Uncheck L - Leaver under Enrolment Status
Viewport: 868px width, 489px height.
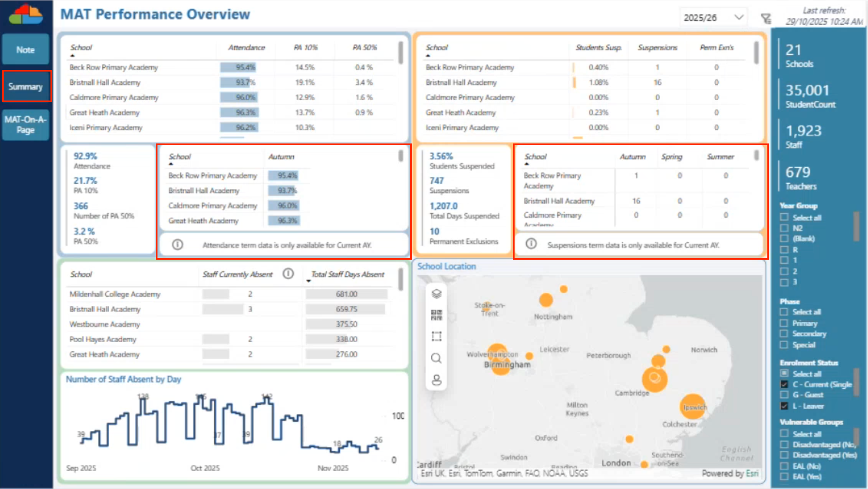tap(785, 406)
